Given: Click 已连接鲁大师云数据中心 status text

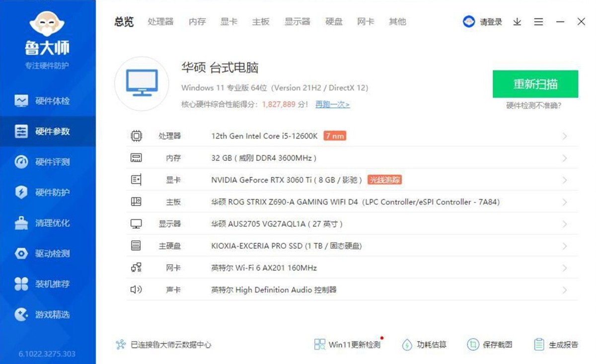Looking at the screenshot, I should 171,345.
